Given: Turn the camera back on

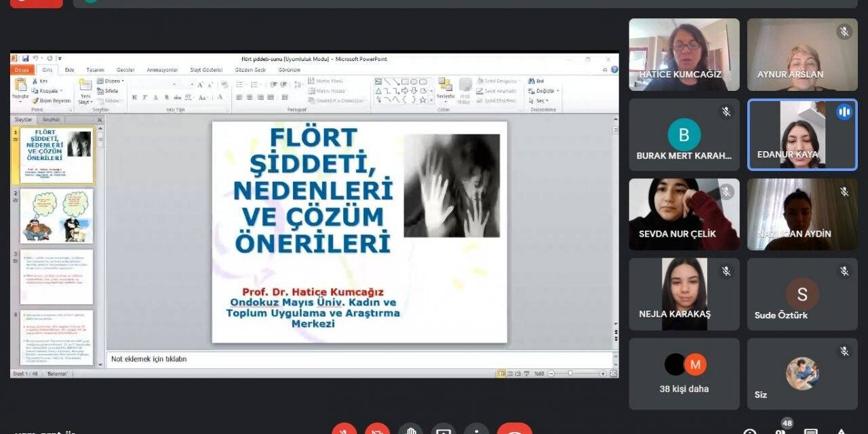Looking at the screenshot, I should pos(377,430).
